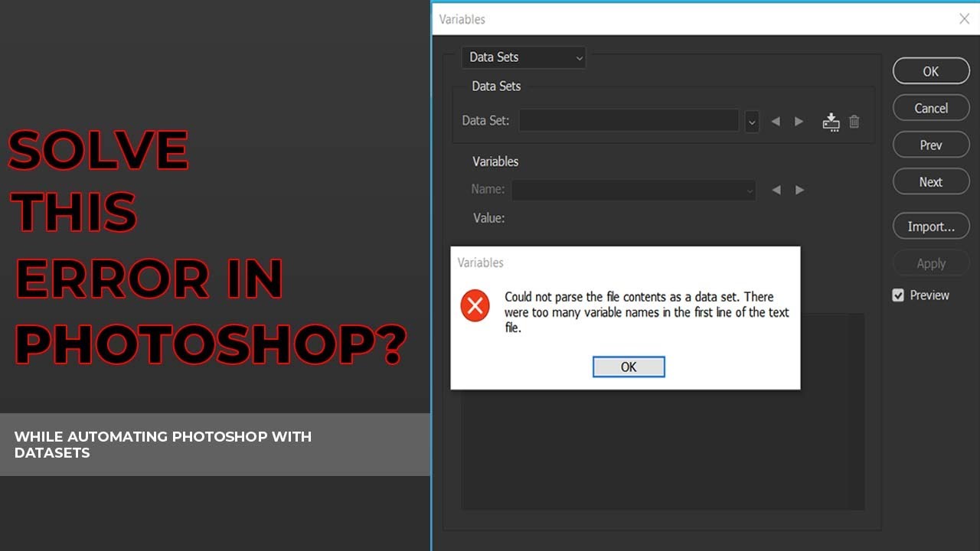Click OK in the error message box
The width and height of the screenshot is (980, 551).
coord(629,367)
